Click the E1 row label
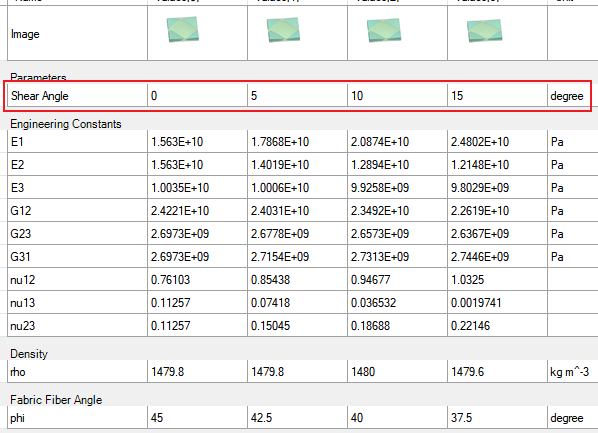Image resolution: width=598 pixels, height=433 pixels. (x=18, y=142)
